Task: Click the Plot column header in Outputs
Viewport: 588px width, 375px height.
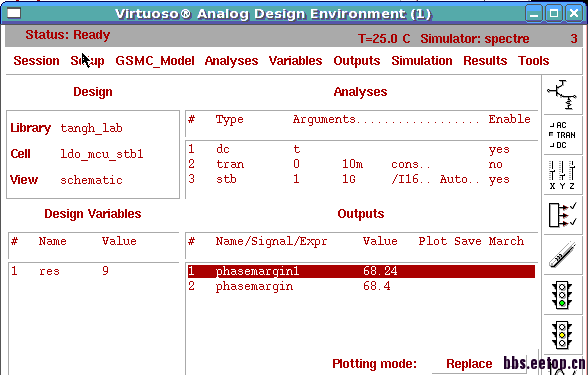Action: [x=433, y=241]
